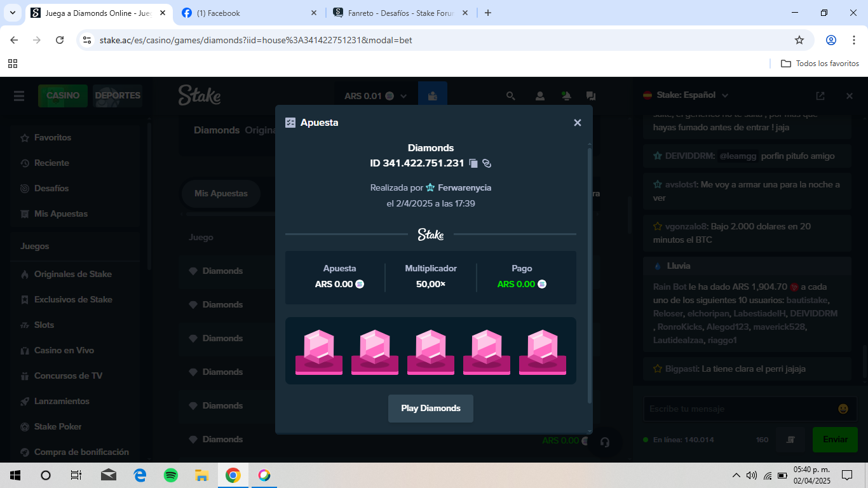Screen dimensions: 868x488
Task: Open the Windows Start menu
Action: (15, 475)
